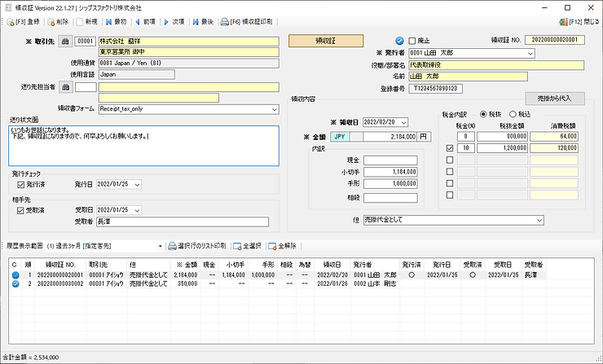The width and height of the screenshot is (603, 364).
Task: Click the 取引先 column header
Action: (107, 265)
